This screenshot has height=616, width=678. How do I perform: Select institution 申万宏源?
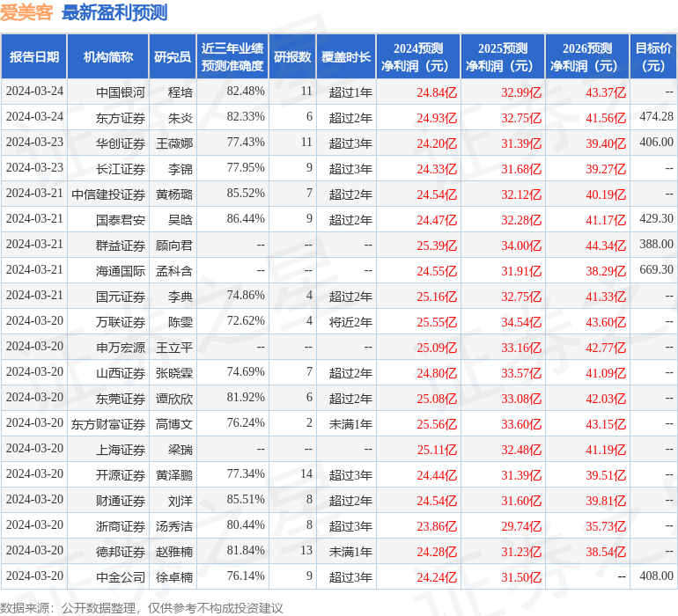121,348
